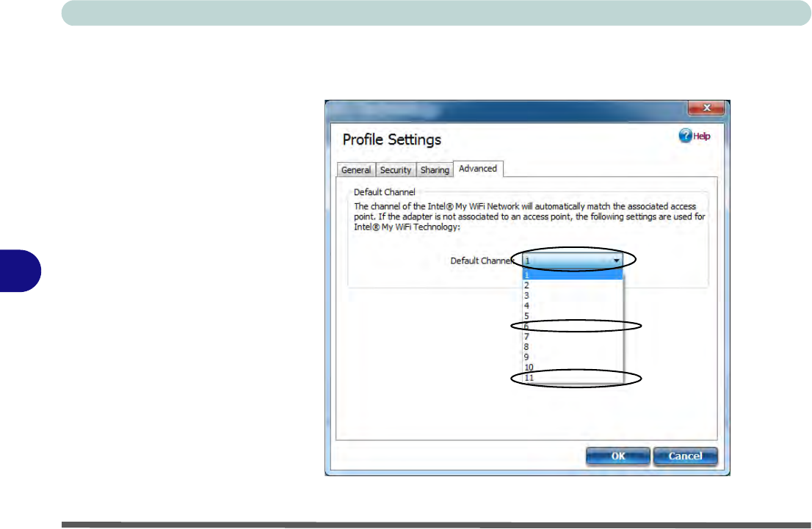812x529 pixels.
Task: Go to the Sharing tab
Action: tap(435, 170)
